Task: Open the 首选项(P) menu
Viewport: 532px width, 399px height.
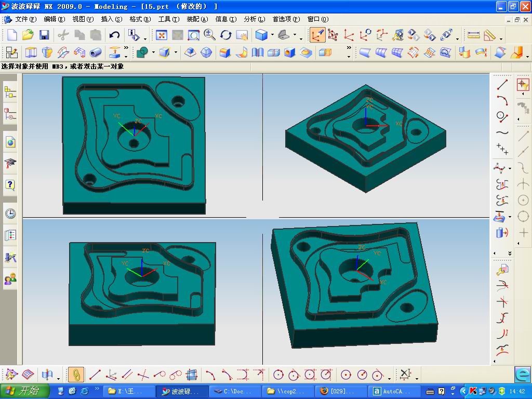Action: click(286, 19)
